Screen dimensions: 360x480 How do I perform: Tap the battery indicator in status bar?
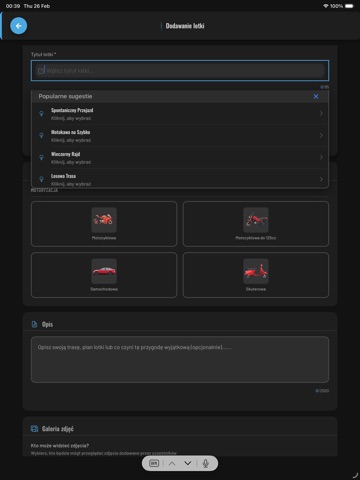349,6
